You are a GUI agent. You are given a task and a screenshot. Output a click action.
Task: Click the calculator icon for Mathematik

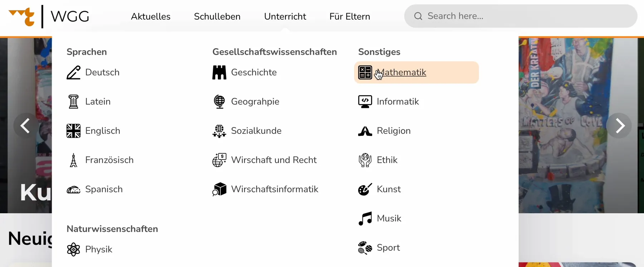[x=365, y=72]
